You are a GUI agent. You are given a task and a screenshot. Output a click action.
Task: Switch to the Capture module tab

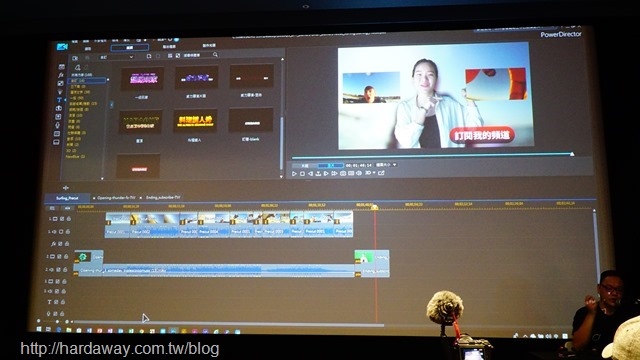pyautogui.click(x=88, y=49)
